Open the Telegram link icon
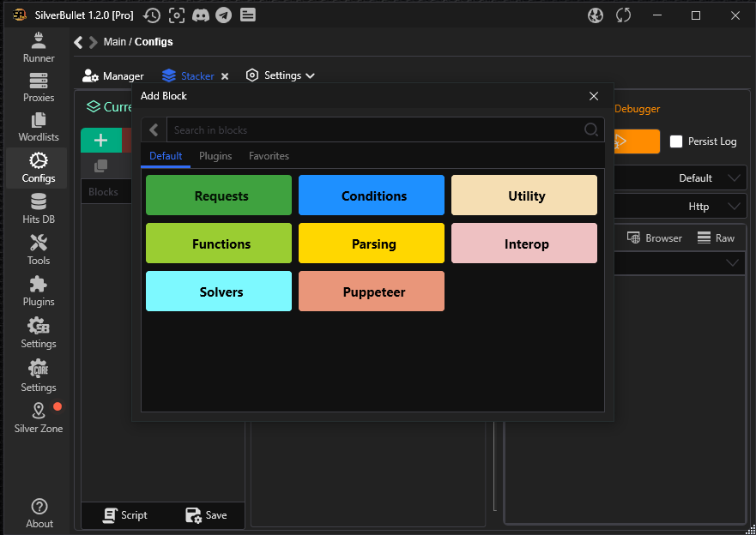The image size is (756, 535). 223,15
